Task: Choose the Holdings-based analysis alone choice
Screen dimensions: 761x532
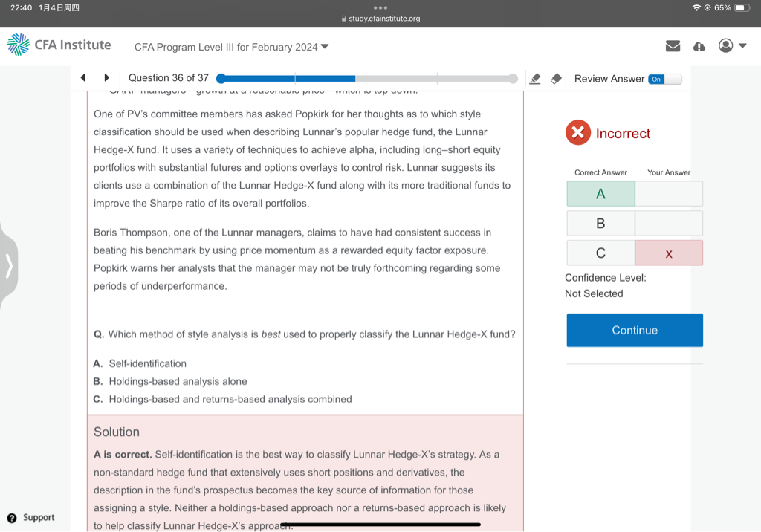Action: coord(178,381)
